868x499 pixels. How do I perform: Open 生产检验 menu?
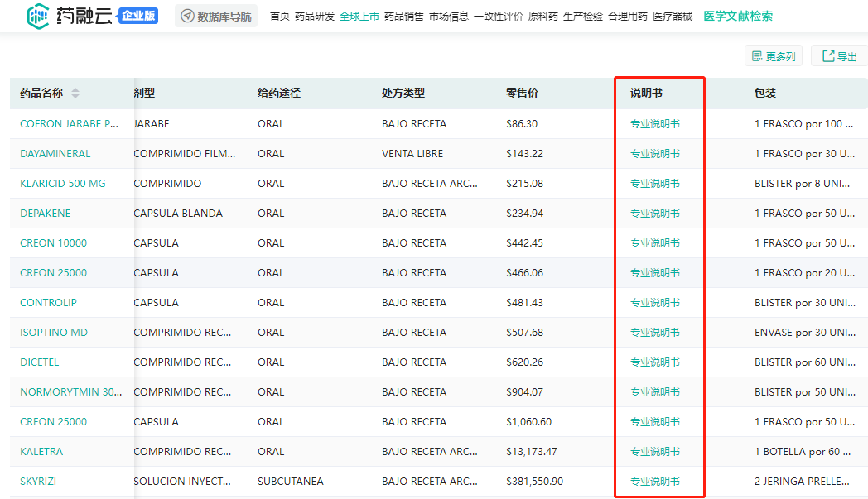pyautogui.click(x=583, y=16)
